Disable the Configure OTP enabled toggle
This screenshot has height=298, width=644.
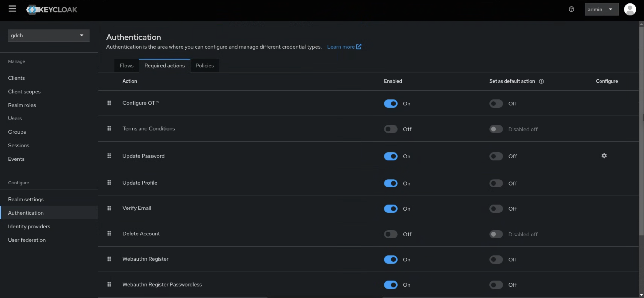coord(391,103)
